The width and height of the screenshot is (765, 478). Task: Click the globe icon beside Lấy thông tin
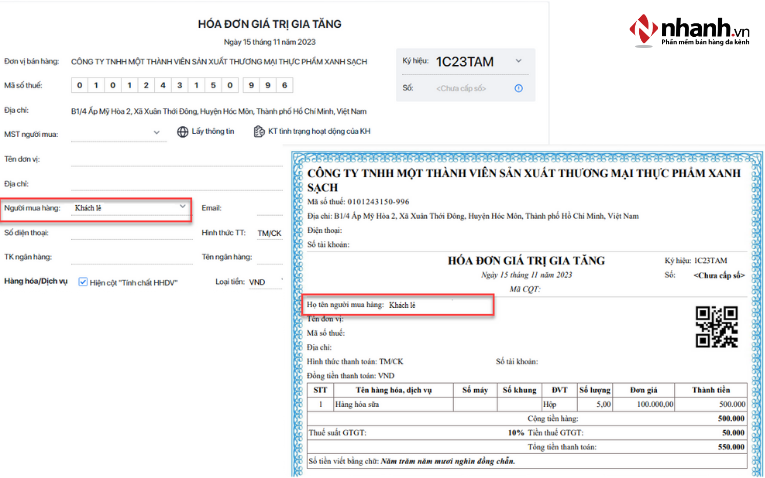183,132
